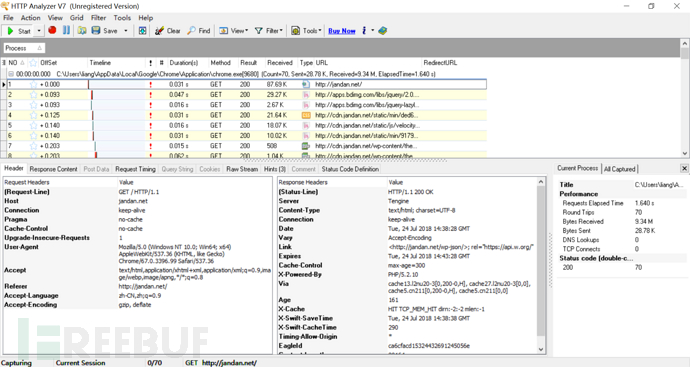Switch to the Raw Stream tab
This screenshot has height=367, width=690.
click(242, 169)
